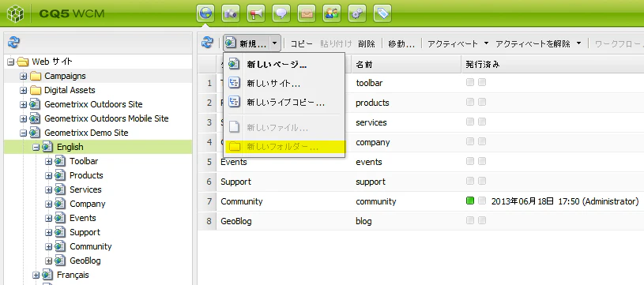Click the アクティベート button label

[x=453, y=43]
